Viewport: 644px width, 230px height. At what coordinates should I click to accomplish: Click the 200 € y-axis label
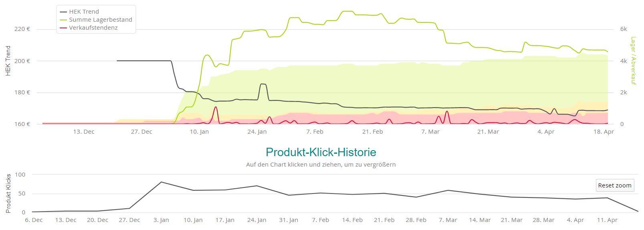point(22,61)
